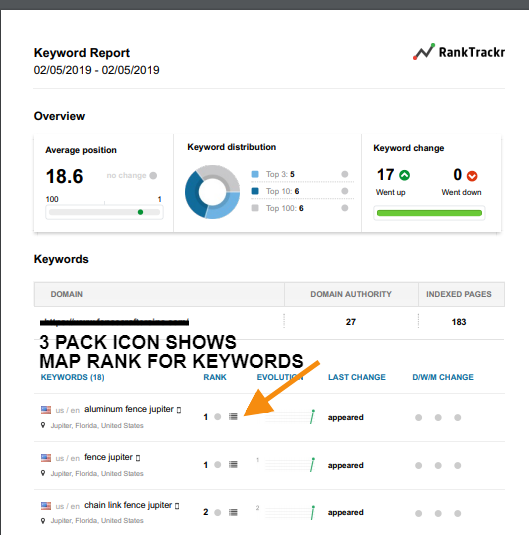Click the grey Top 100 legend swatch
The image size is (529, 535).
click(x=255, y=208)
